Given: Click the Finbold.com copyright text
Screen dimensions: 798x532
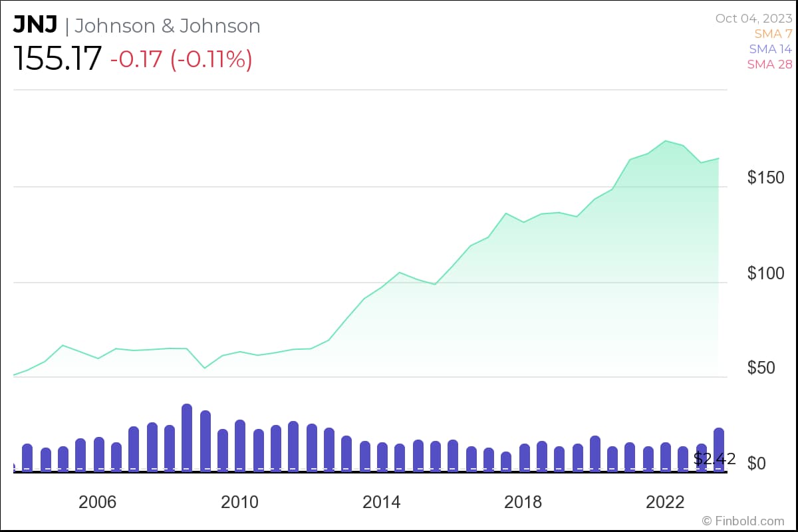Looking at the screenshot, I should (x=743, y=520).
